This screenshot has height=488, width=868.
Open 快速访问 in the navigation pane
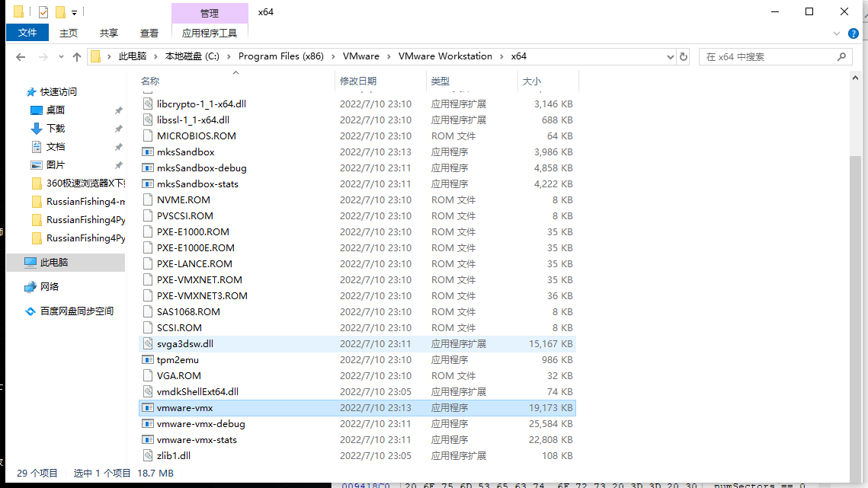pyautogui.click(x=58, y=92)
